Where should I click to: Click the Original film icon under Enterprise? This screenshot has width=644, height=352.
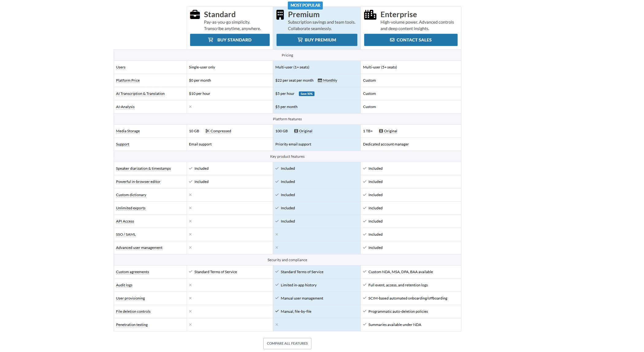pos(381,131)
